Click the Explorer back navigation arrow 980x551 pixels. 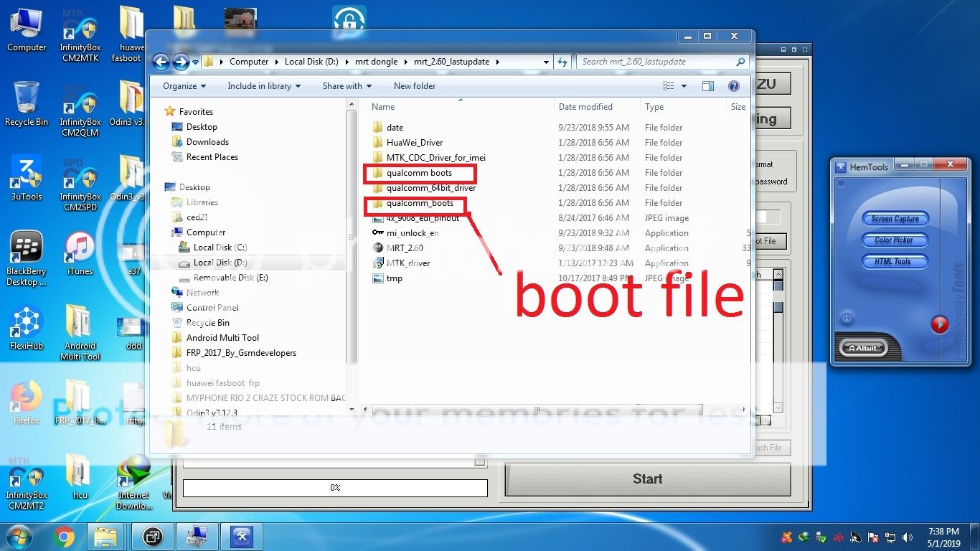tap(161, 62)
